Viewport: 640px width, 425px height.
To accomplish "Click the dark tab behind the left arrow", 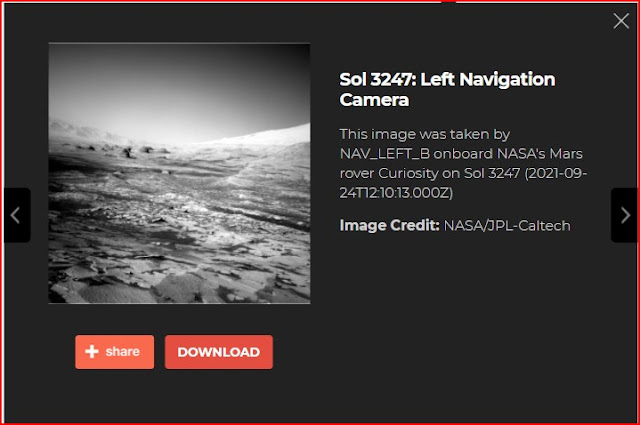I will (x=17, y=215).
